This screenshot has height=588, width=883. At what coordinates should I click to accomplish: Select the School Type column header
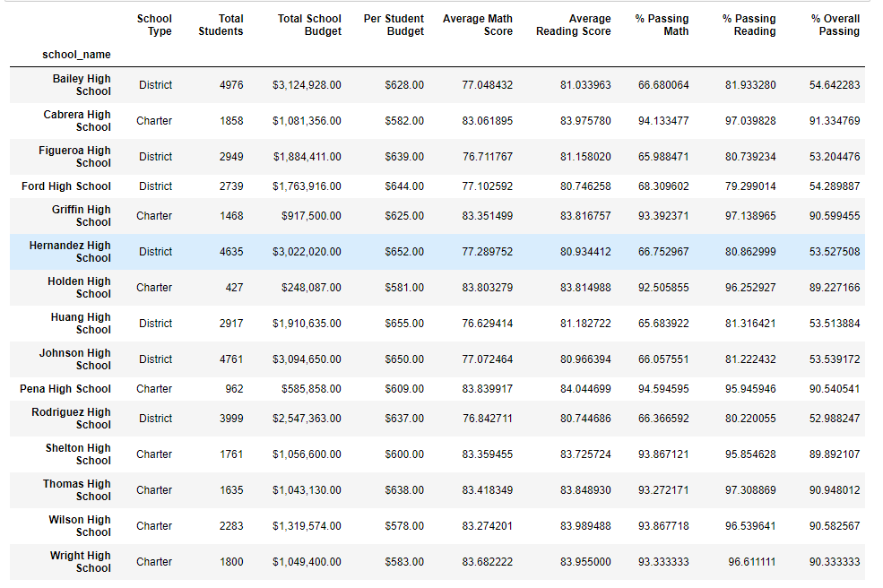154,25
